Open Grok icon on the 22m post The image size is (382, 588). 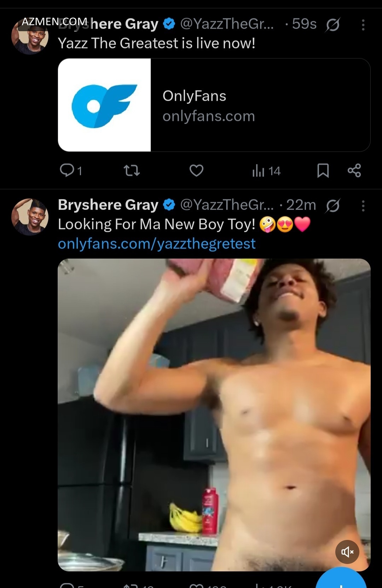[x=332, y=206]
